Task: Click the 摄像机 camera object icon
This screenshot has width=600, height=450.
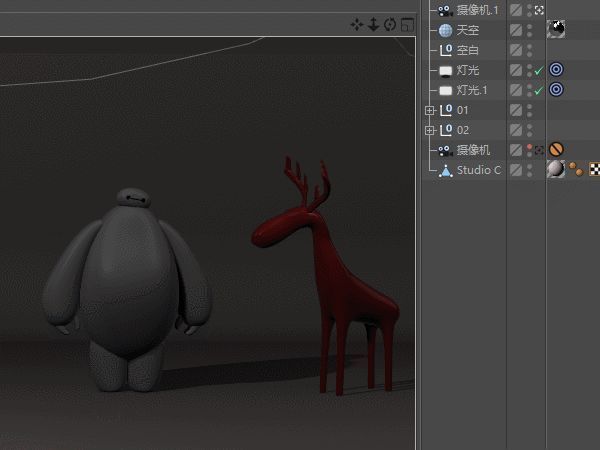Action: tap(445, 150)
